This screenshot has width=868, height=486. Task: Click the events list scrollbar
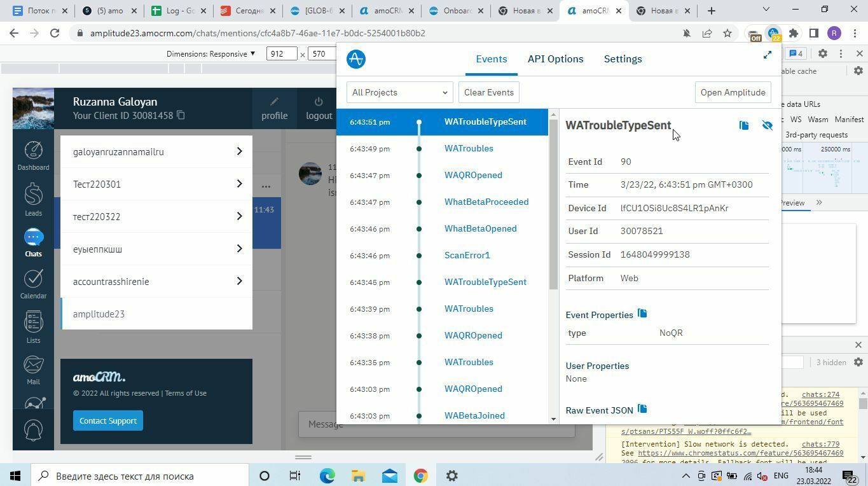point(553,204)
